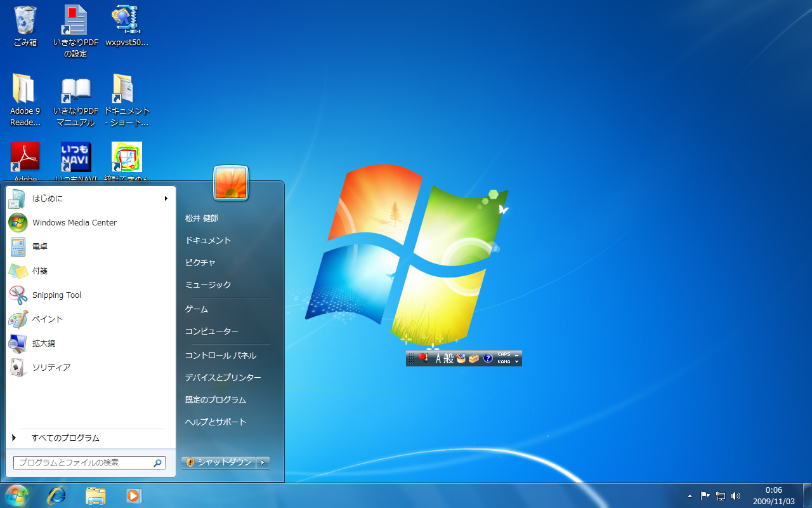The width and height of the screenshot is (812, 508).
Task: Launch Windows Media Player from the taskbar
Action: (134, 496)
